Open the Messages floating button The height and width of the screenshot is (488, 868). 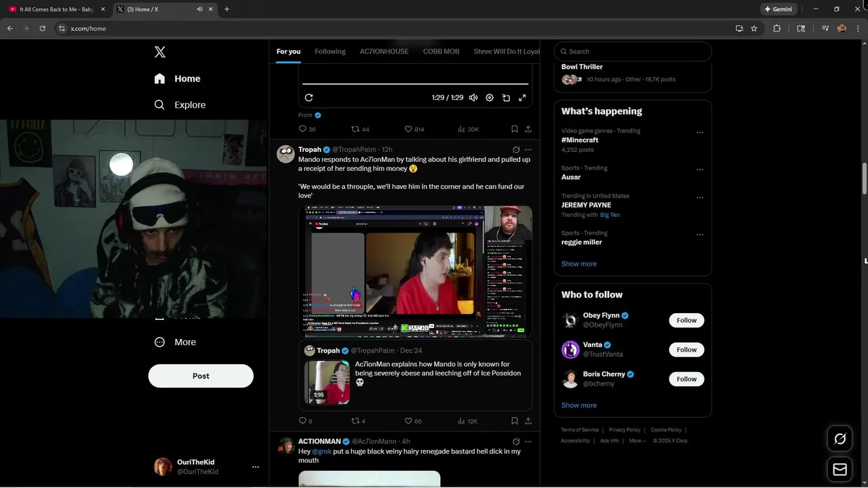click(x=840, y=469)
